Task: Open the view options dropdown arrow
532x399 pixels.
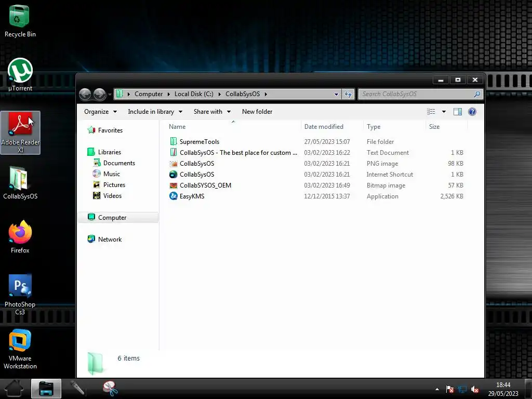Action: (x=444, y=112)
